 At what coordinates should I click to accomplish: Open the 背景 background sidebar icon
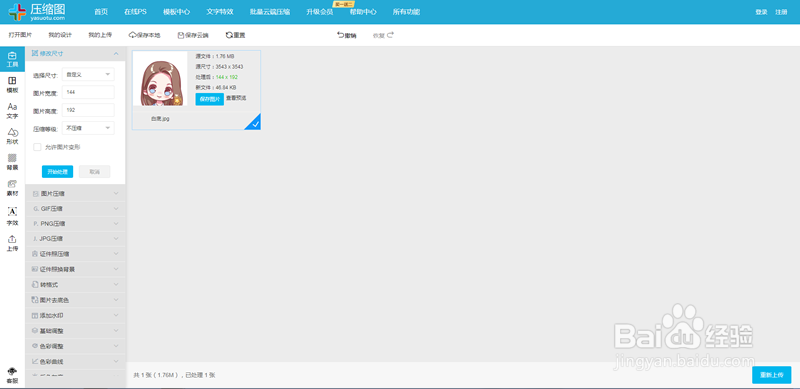click(x=12, y=162)
